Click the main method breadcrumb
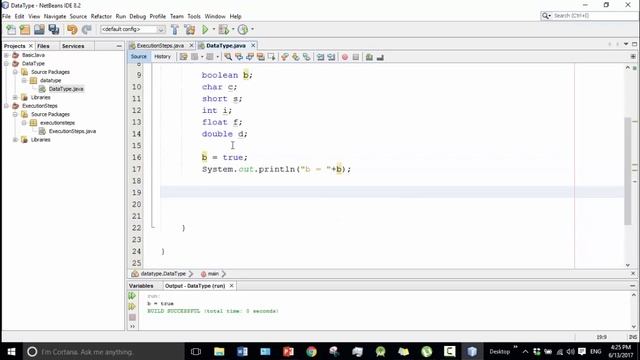 coord(213,274)
